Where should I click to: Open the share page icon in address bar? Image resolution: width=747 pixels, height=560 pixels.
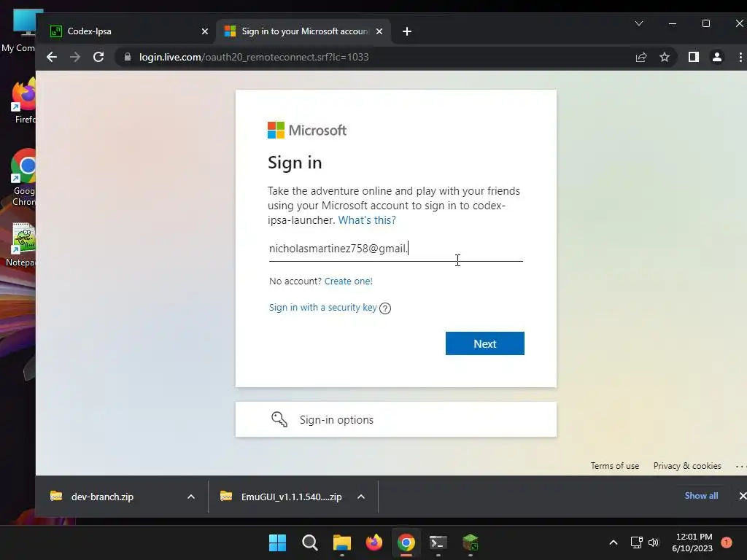(641, 57)
